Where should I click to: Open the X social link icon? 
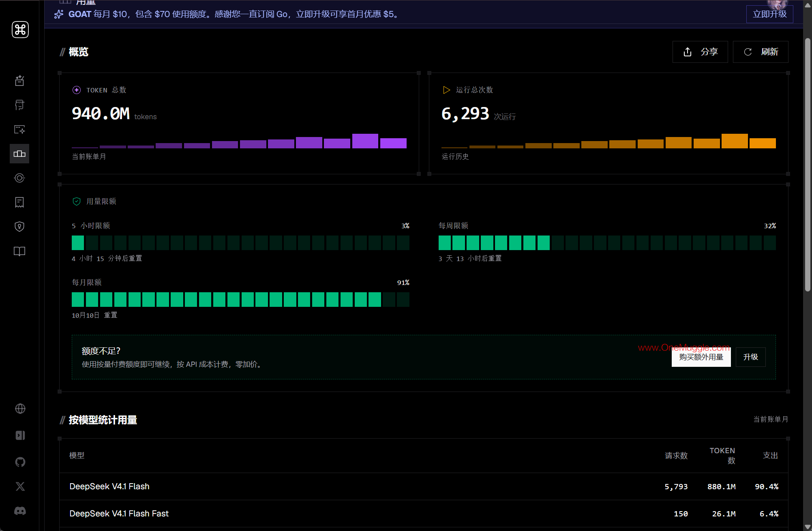20,486
